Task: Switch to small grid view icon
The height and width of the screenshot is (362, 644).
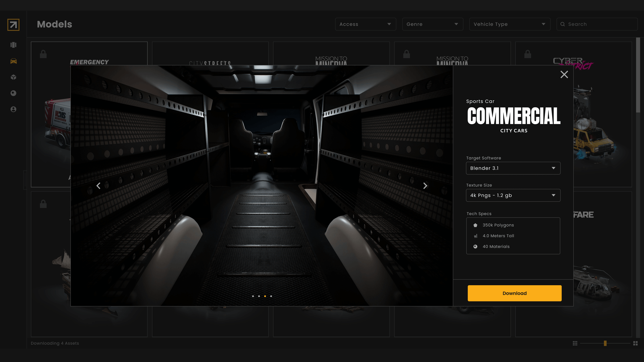Action: click(x=575, y=343)
